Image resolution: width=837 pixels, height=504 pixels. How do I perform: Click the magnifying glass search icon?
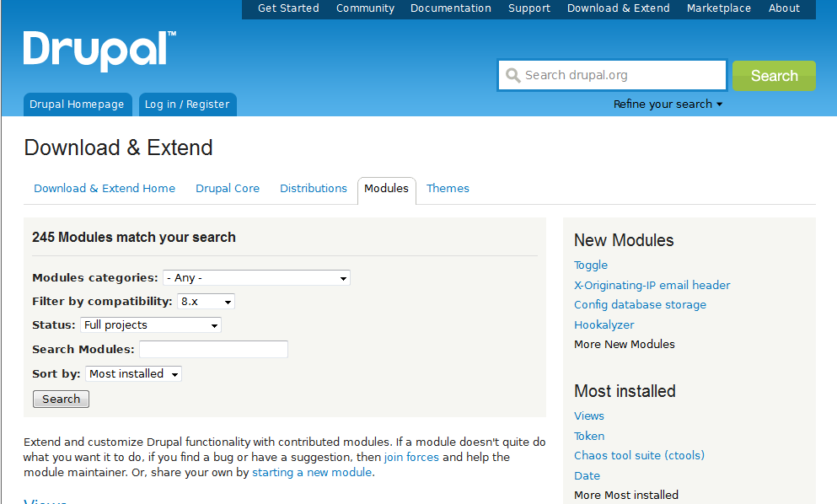point(512,76)
